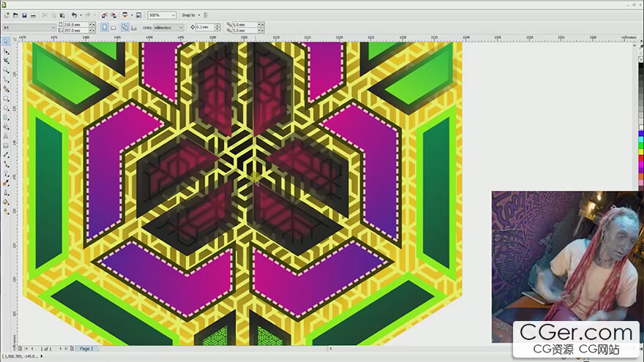Pick the cyan palette swatch
644x362 pixels.
641,140
